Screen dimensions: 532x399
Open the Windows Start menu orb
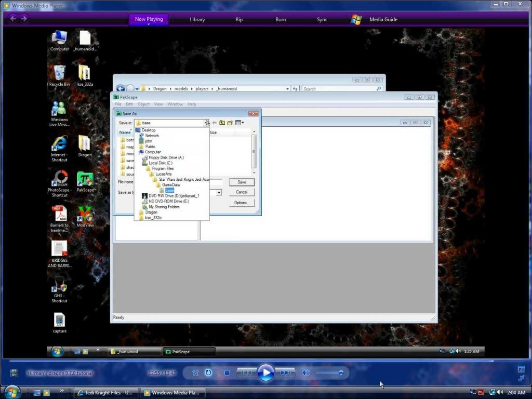[x=11, y=392]
